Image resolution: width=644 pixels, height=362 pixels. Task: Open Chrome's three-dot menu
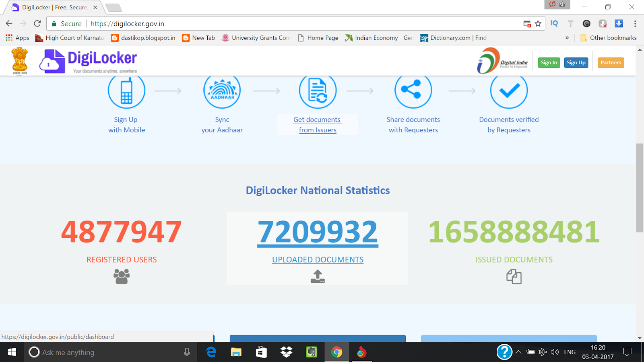coord(635,24)
